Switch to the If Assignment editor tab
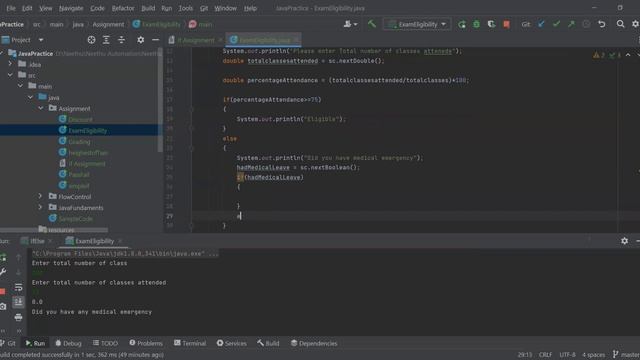This screenshot has height=360, width=640. point(196,40)
